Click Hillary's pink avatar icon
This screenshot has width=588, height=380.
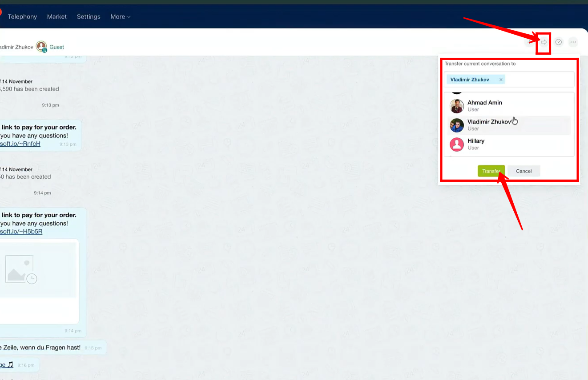[x=457, y=144]
